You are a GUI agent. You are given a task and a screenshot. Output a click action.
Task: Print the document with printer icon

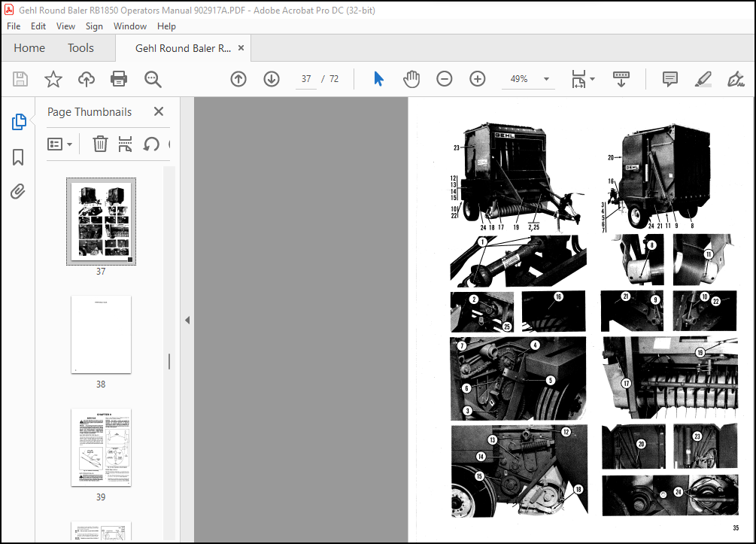tap(119, 79)
